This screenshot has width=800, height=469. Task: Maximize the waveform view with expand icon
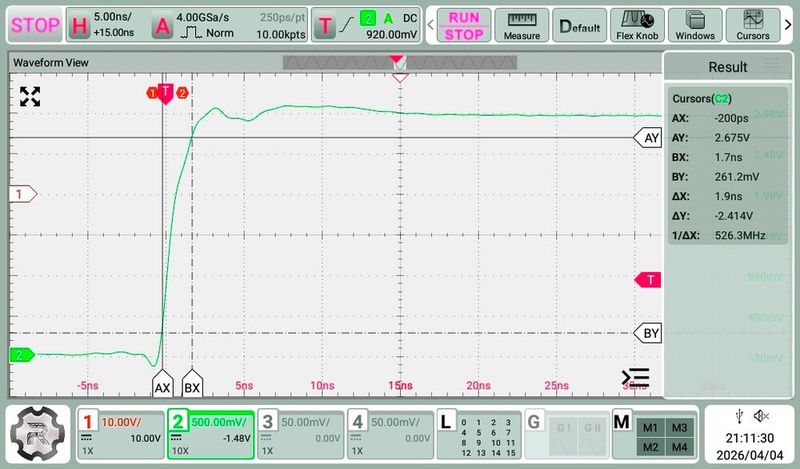(x=30, y=96)
